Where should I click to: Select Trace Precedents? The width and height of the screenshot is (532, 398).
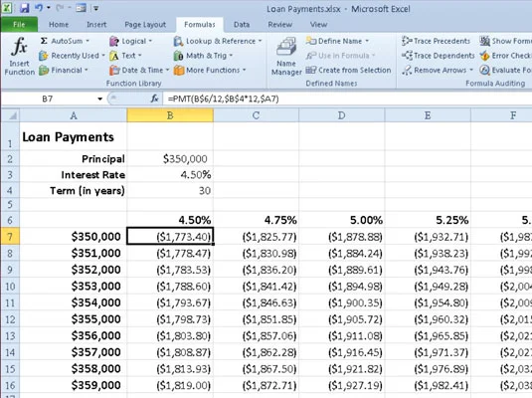(x=436, y=41)
